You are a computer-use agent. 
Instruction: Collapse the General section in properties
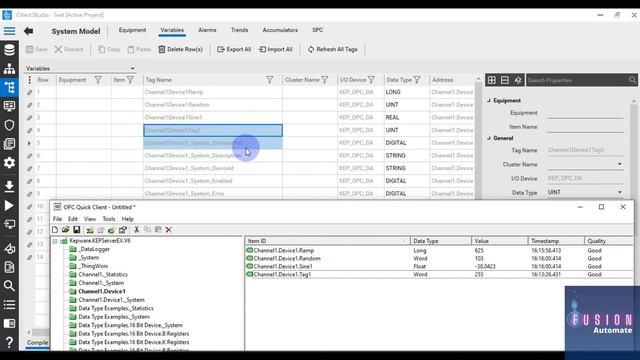point(489,138)
